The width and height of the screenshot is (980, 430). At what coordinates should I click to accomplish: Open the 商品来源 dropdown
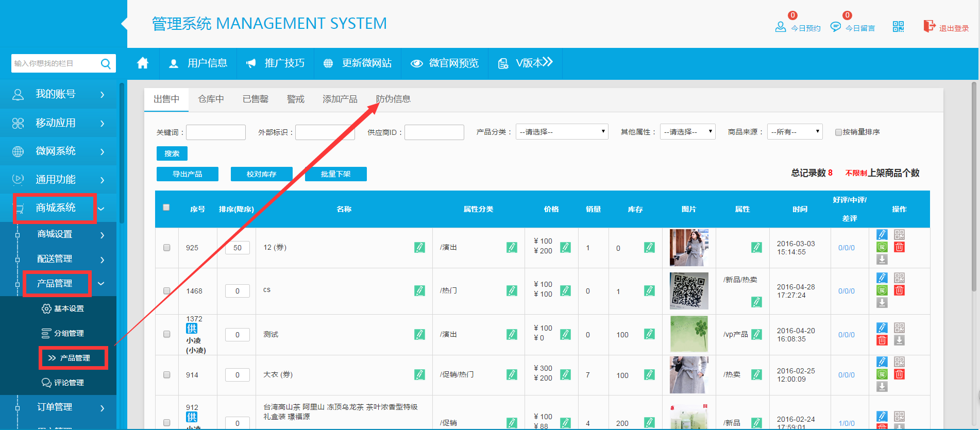click(x=795, y=132)
